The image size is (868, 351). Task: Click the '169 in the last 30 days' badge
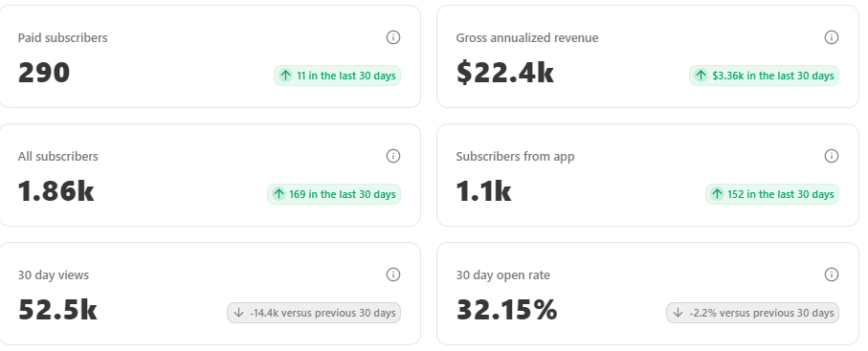(334, 194)
